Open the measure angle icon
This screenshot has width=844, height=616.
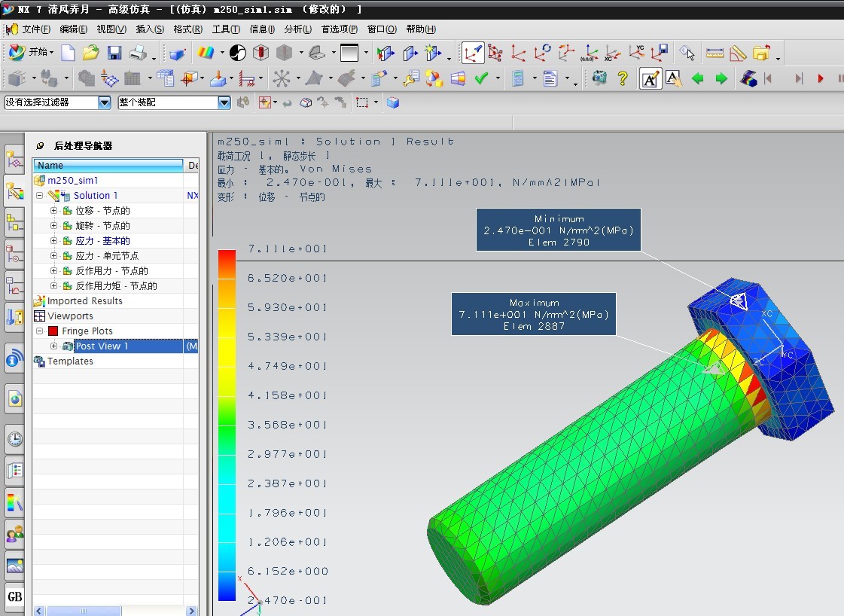coord(738,53)
